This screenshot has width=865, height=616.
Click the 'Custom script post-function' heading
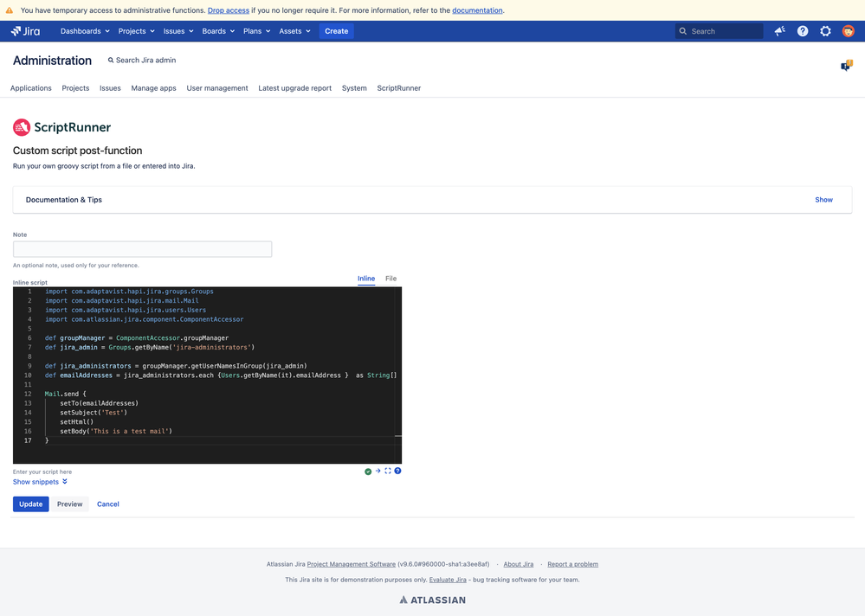(x=77, y=151)
